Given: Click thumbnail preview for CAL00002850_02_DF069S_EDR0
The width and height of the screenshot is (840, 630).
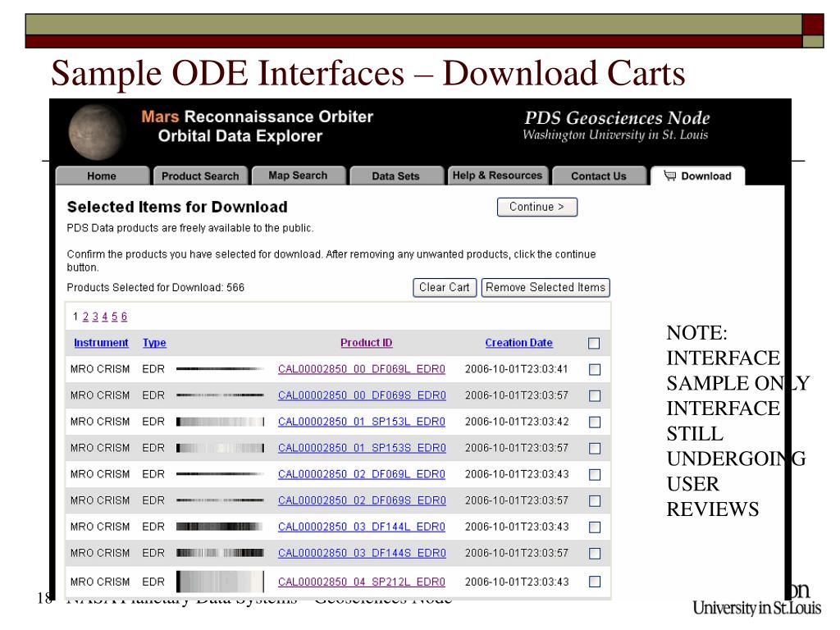Looking at the screenshot, I should pyautogui.click(x=220, y=500).
